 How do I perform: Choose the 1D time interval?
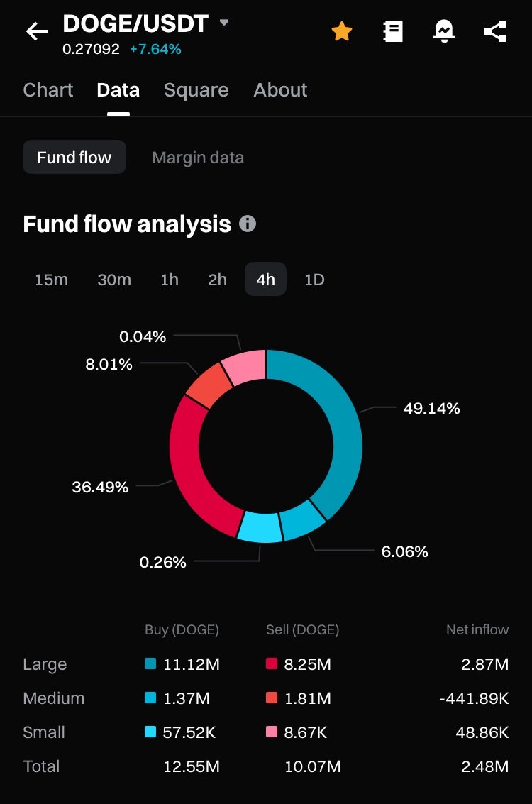click(314, 280)
